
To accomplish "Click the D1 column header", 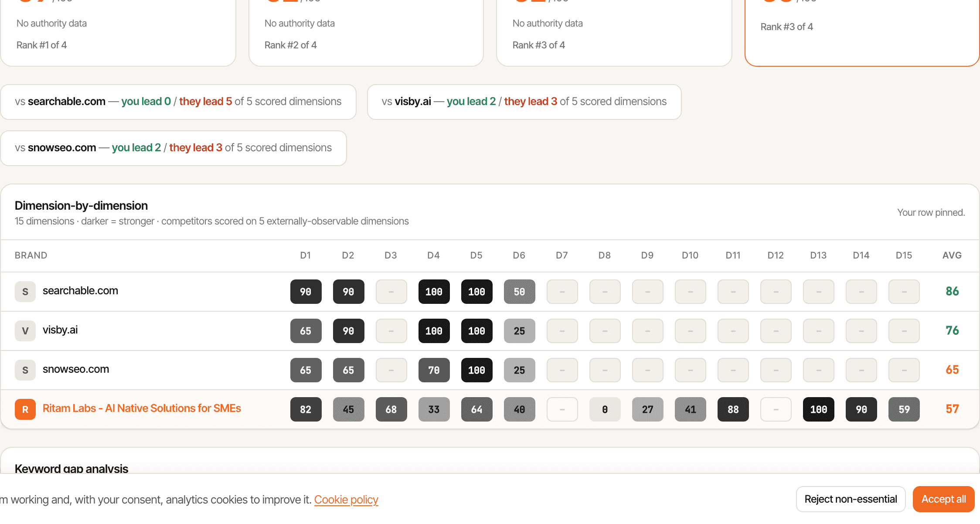I will point(306,255).
